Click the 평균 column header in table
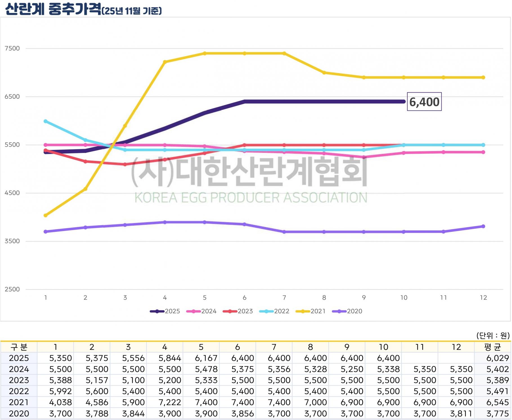 (492, 347)
